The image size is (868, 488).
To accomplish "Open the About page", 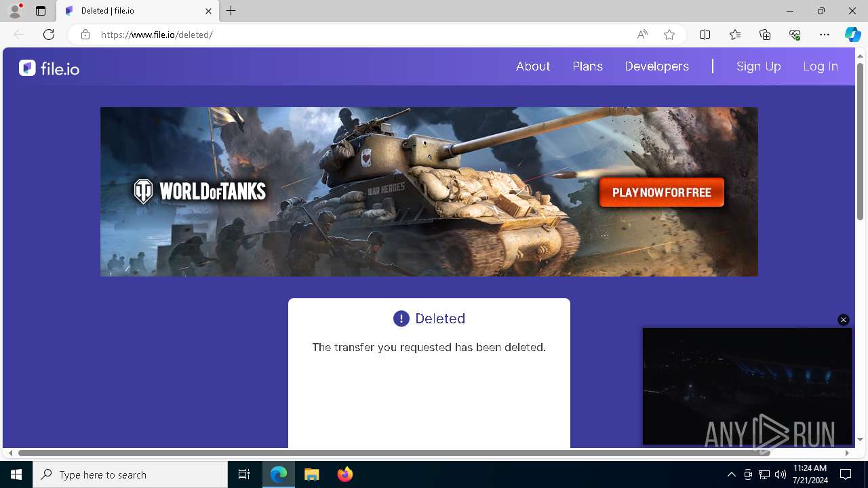I will [x=533, y=66].
